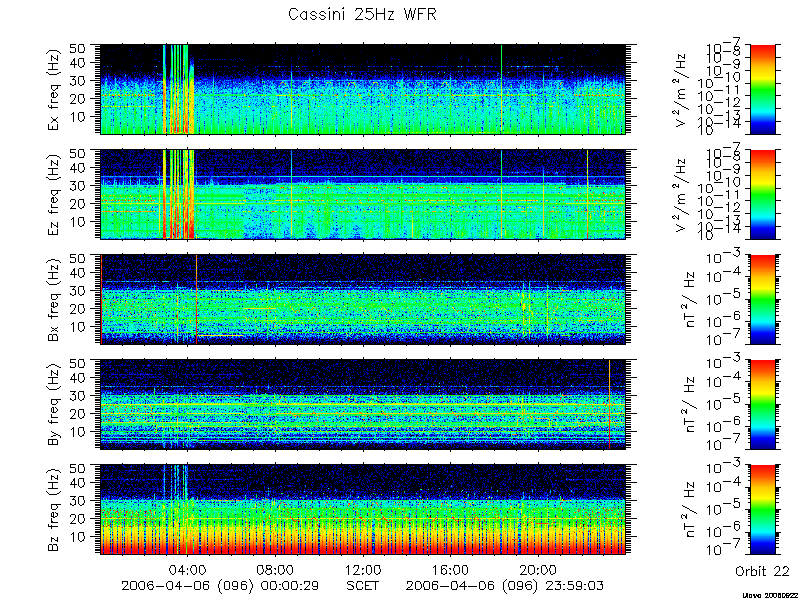Click the '04:00' time tick label

click(x=189, y=570)
